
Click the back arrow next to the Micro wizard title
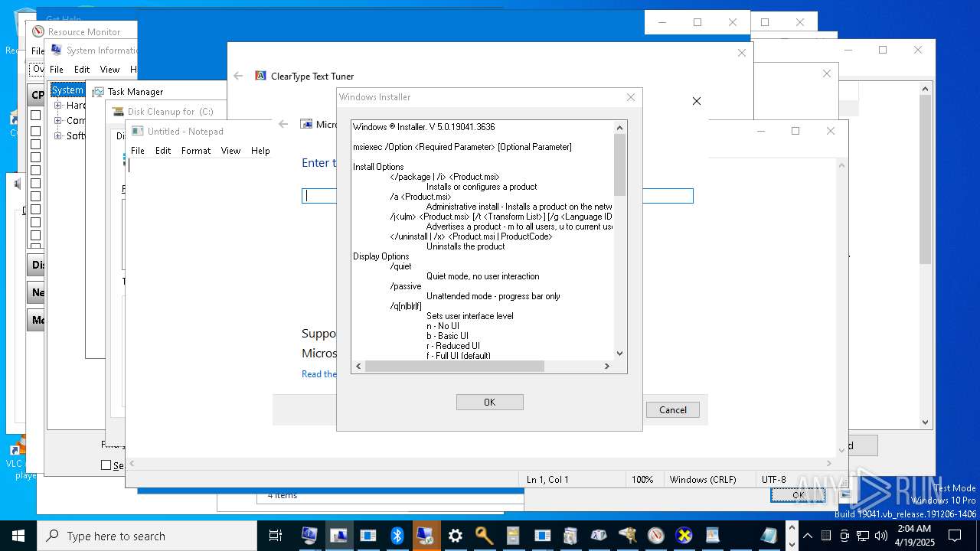tap(283, 124)
